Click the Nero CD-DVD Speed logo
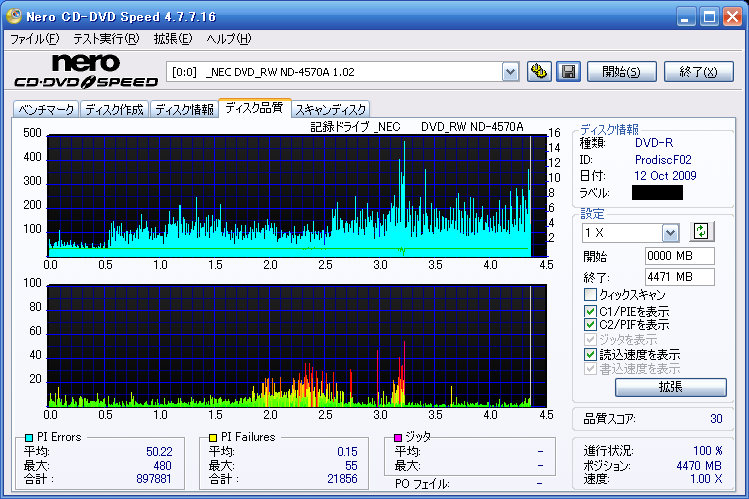749x499 pixels. (86, 71)
